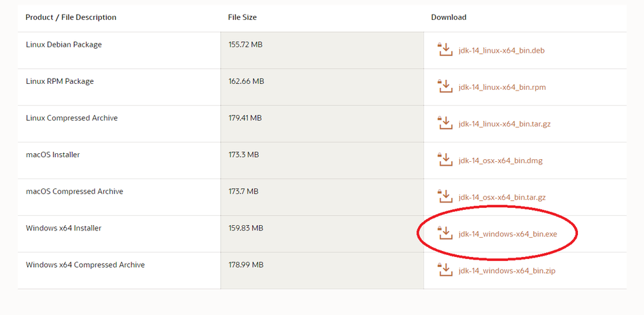Select the Windows x64 Installer text
This screenshot has height=315, width=644.
63,228
